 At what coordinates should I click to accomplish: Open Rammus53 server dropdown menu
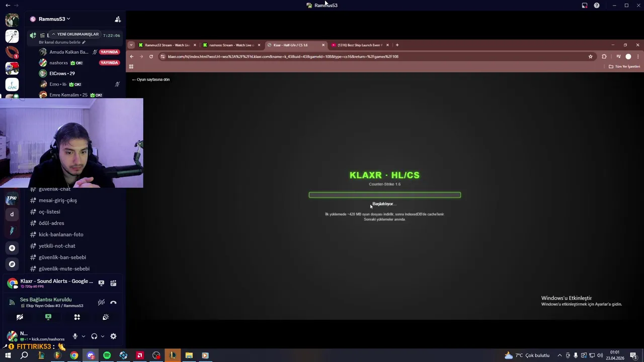54,19
